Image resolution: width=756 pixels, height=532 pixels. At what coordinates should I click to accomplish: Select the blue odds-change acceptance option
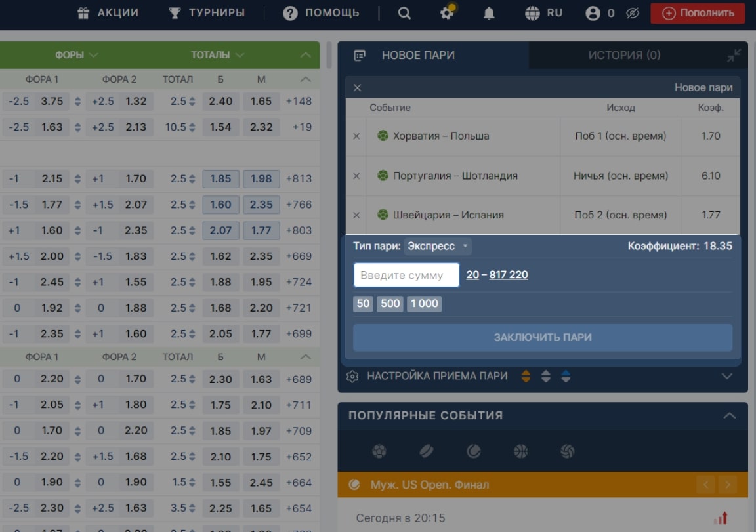click(566, 376)
